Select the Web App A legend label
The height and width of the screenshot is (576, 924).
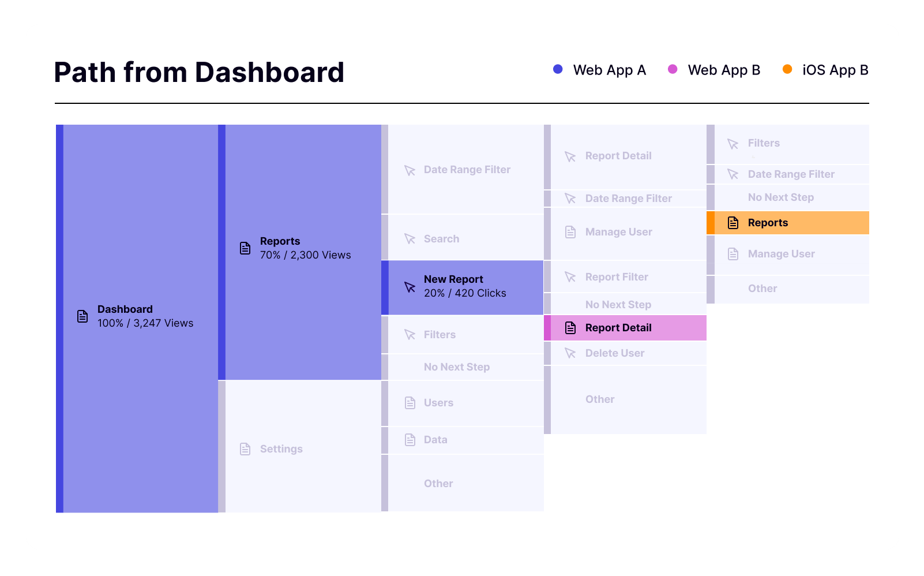[609, 70]
